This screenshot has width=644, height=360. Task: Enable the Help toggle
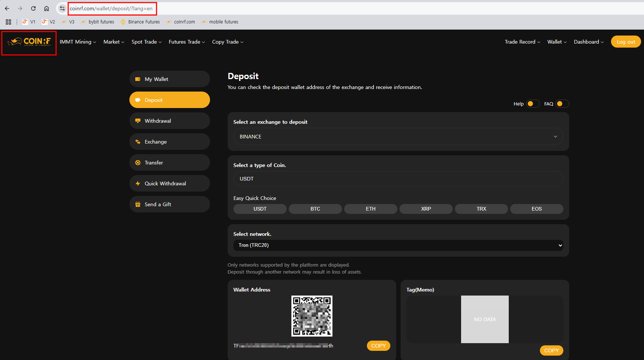533,104
